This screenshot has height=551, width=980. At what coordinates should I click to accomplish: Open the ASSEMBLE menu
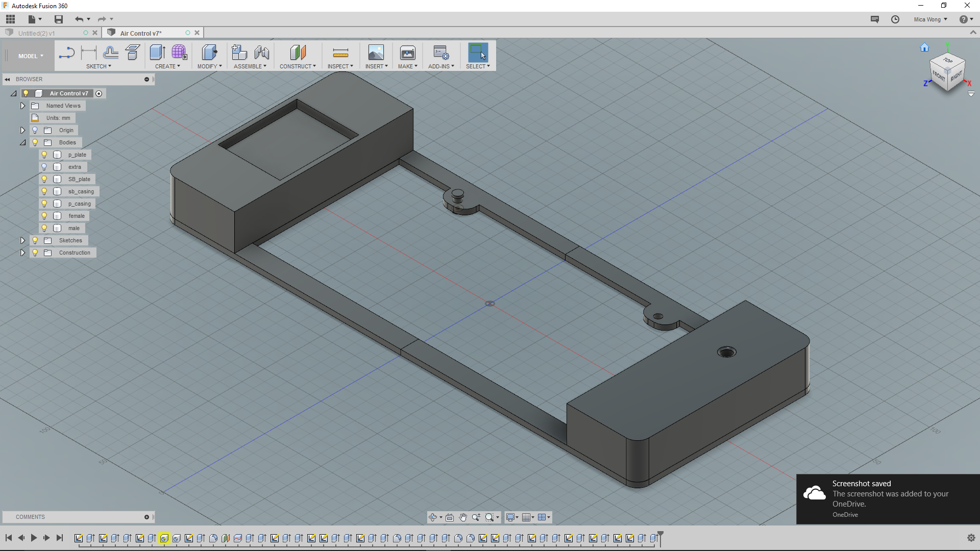pos(250,66)
